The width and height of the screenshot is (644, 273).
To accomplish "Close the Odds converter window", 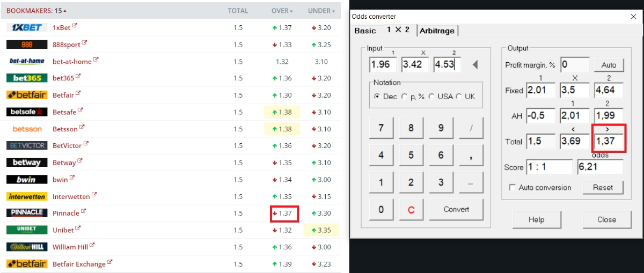I will tap(633, 17).
